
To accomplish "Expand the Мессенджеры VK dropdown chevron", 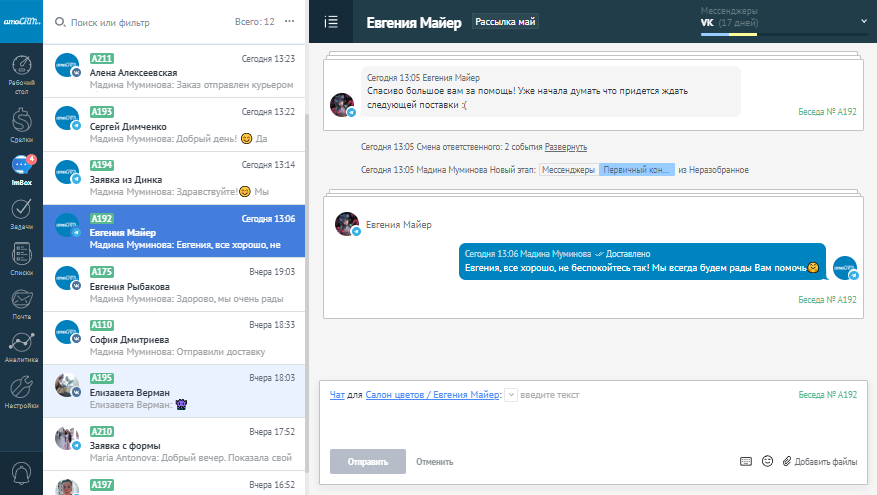I will coord(863,21).
